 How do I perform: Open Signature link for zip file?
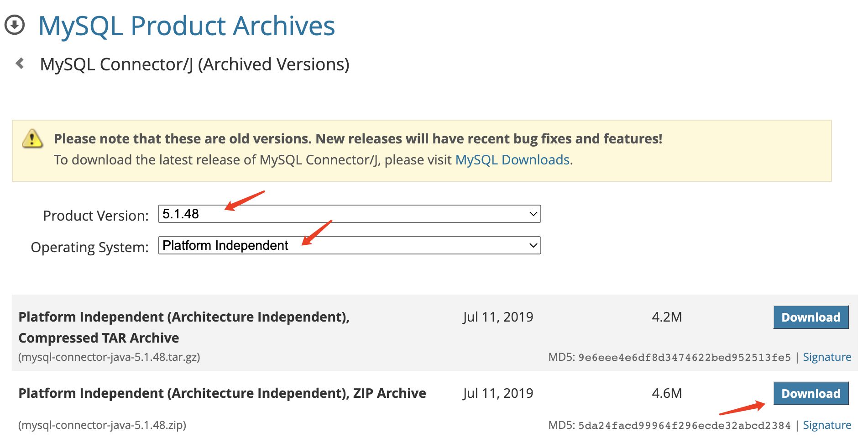coord(827,425)
